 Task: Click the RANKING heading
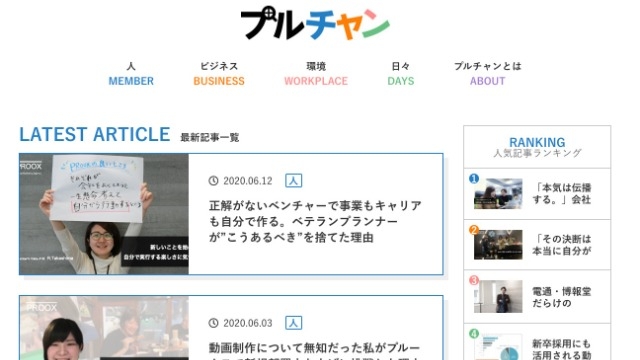[x=537, y=142]
